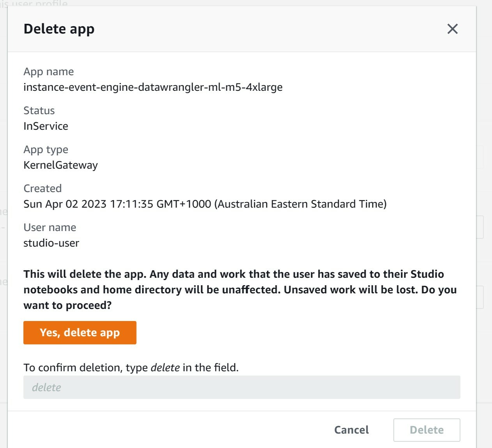This screenshot has width=492, height=448.
Task: Select the KernelGateway app type value
Action: click(61, 165)
